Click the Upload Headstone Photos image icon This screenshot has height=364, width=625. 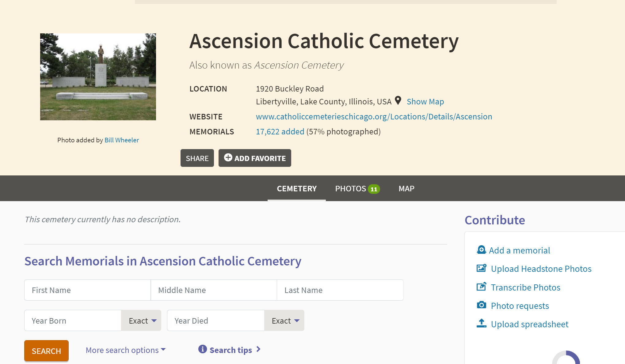(481, 268)
